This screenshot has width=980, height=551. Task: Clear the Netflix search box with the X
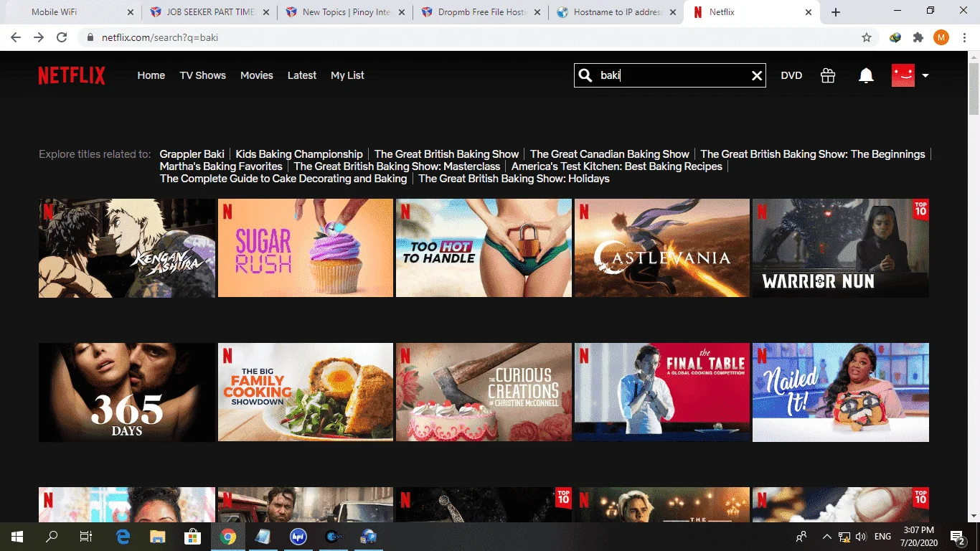[757, 75]
